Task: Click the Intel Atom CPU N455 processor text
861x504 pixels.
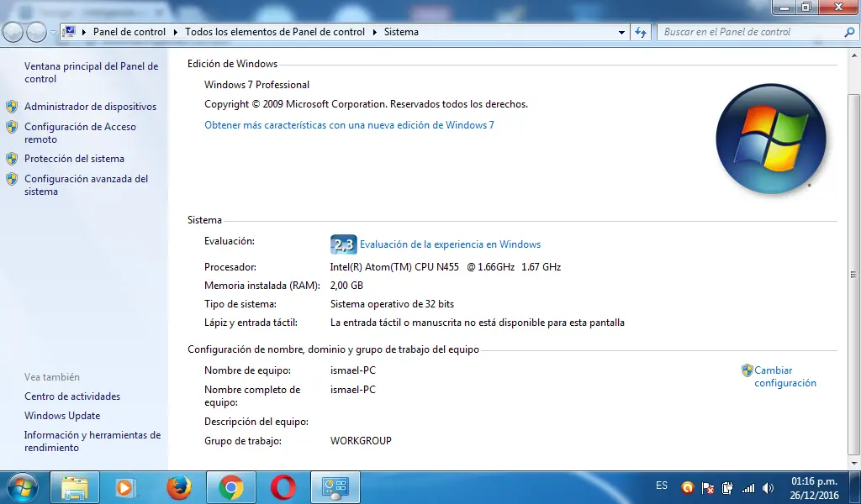Action: (446, 267)
